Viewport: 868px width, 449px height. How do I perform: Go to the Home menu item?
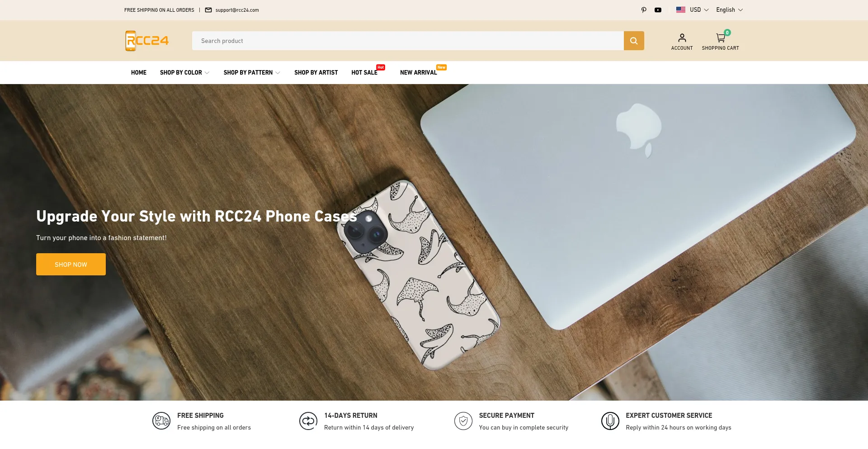click(x=139, y=72)
